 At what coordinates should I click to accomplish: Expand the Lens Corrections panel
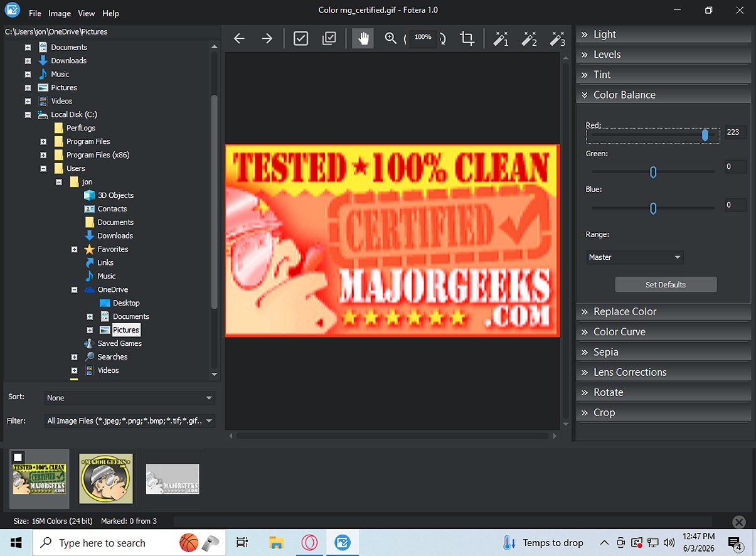click(x=664, y=372)
